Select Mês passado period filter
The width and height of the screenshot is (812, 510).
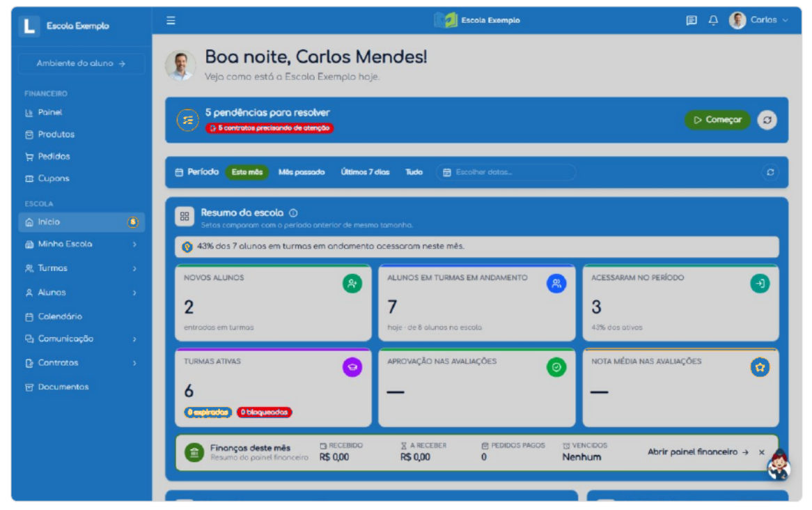[302, 172]
